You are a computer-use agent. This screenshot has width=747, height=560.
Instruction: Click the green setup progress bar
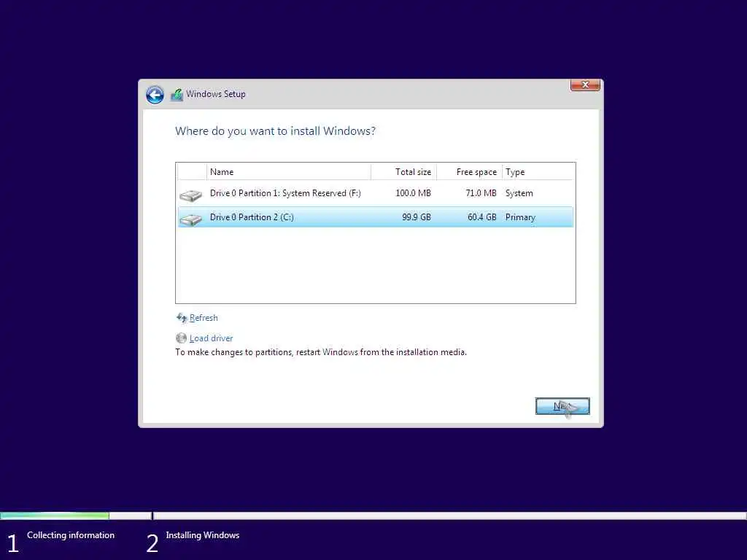(x=55, y=516)
